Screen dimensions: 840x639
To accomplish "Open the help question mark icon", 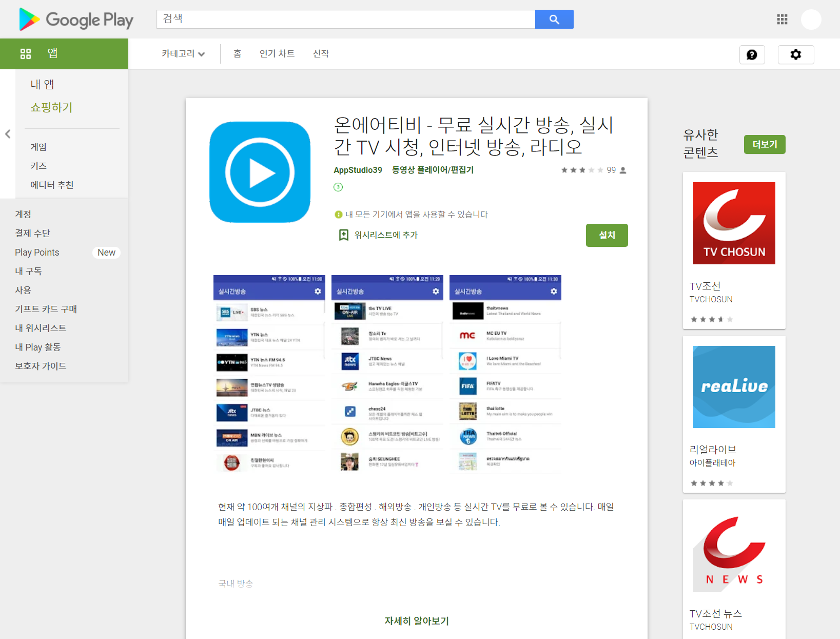I will tap(752, 54).
